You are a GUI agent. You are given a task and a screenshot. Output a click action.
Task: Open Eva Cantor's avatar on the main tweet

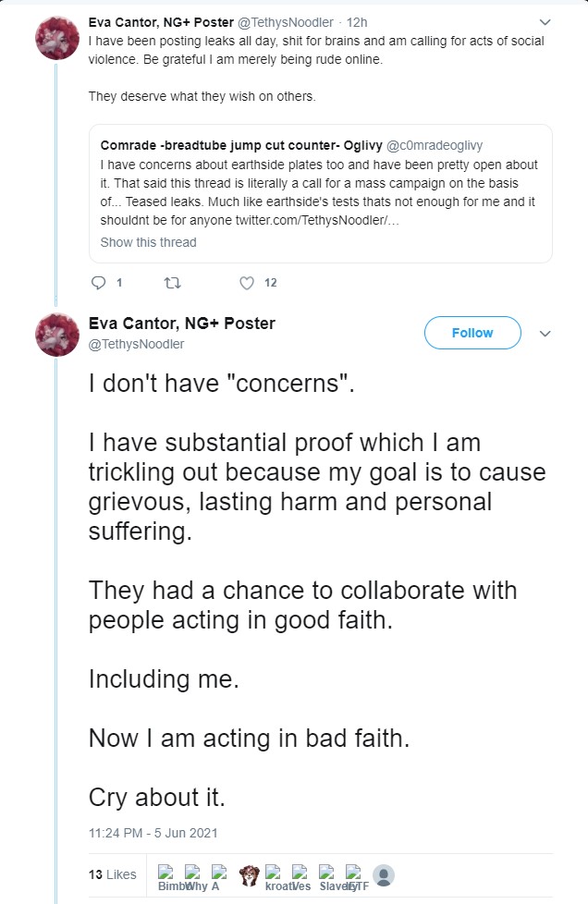(x=57, y=335)
